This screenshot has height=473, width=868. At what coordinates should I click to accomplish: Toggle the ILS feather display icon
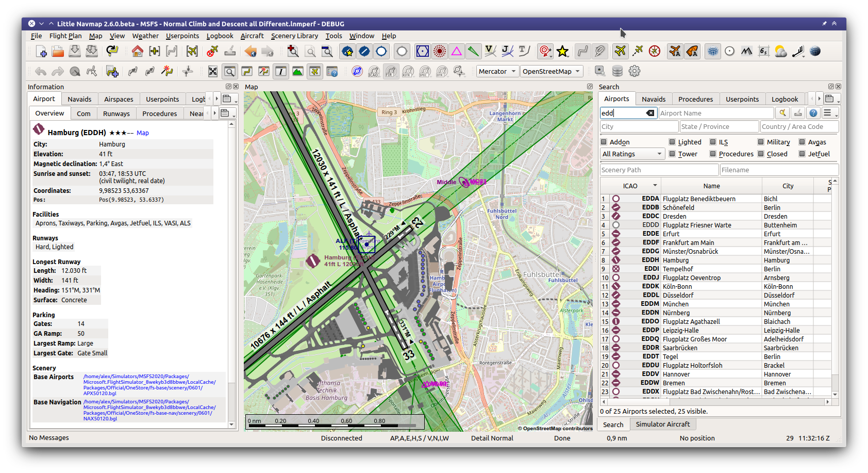click(x=473, y=51)
